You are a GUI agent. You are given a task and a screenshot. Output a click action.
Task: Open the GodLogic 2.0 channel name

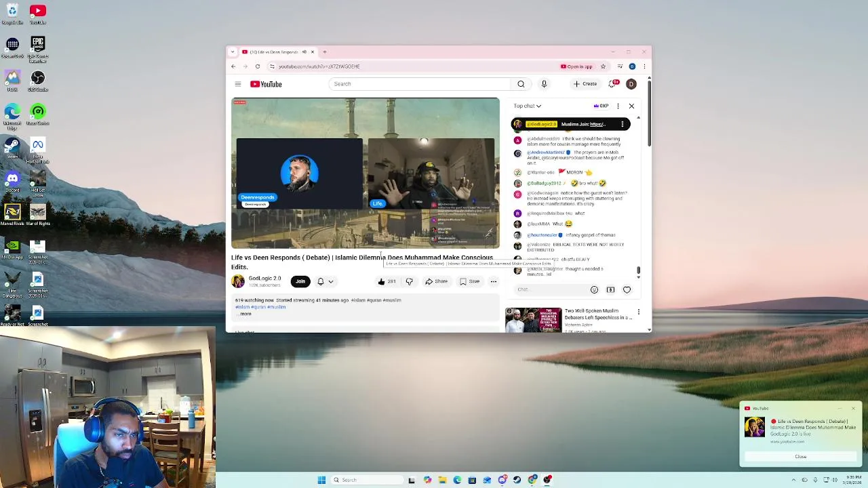pyautogui.click(x=264, y=279)
